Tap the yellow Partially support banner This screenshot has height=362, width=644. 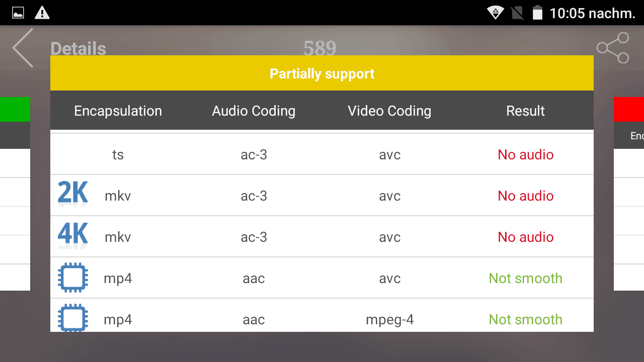pyautogui.click(x=322, y=73)
